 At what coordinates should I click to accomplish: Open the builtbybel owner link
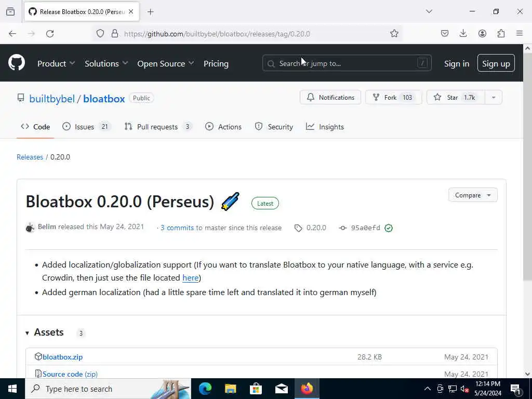tap(52, 99)
